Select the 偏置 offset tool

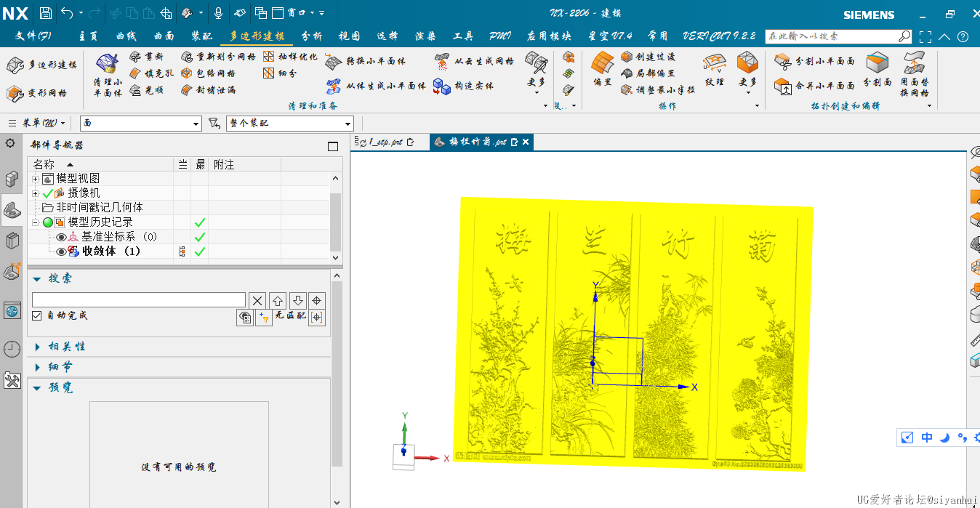click(603, 70)
